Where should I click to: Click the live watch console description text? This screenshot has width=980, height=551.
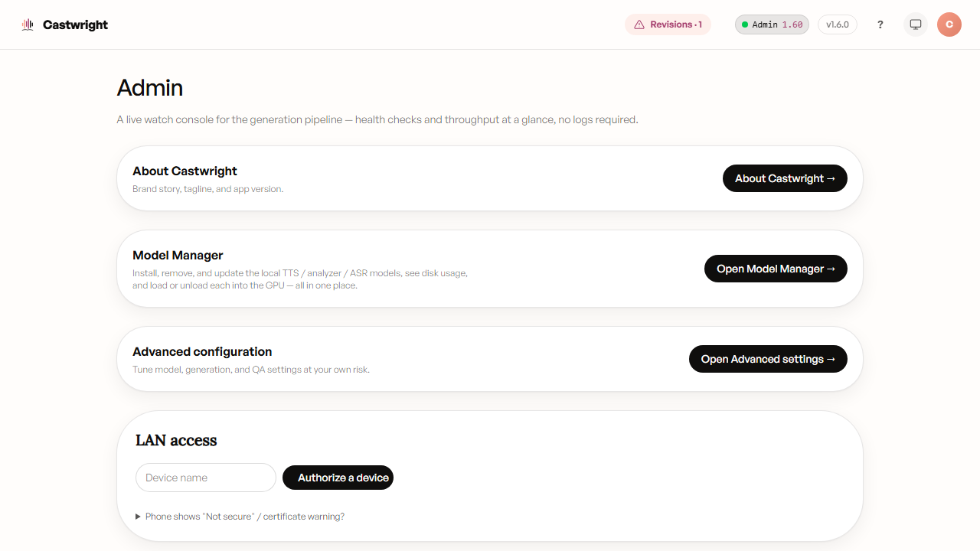point(377,119)
